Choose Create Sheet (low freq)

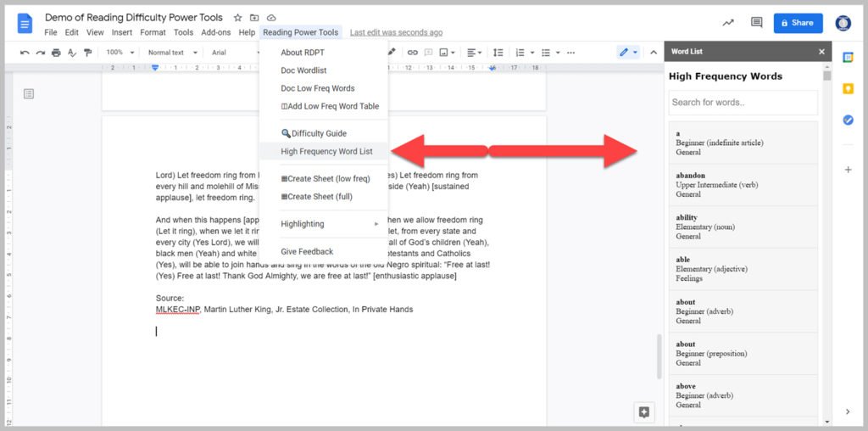(325, 179)
